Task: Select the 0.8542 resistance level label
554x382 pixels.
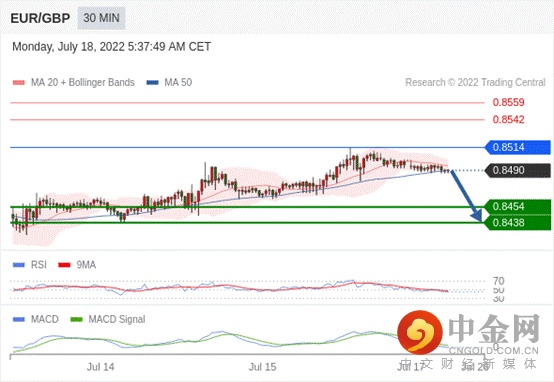Action: pos(508,119)
